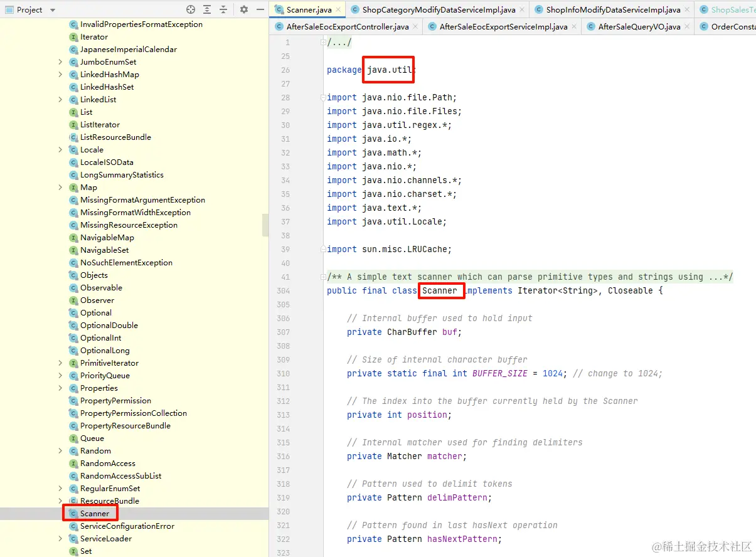The image size is (756, 557).
Task: Select the Set interface in the tree
Action: coord(86,551)
